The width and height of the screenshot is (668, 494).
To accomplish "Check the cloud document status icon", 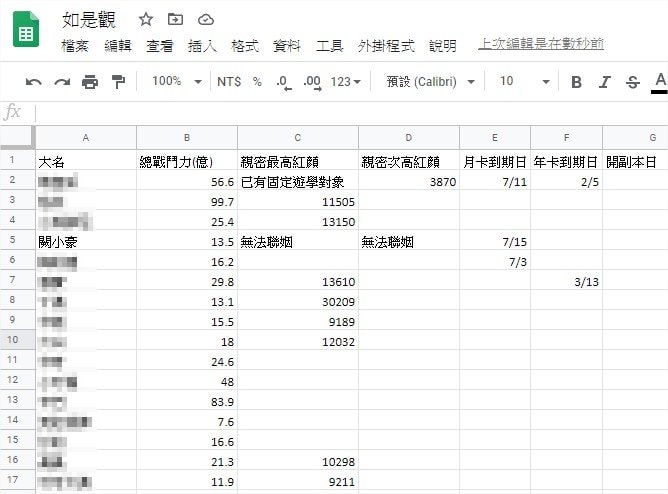I will 206,19.
